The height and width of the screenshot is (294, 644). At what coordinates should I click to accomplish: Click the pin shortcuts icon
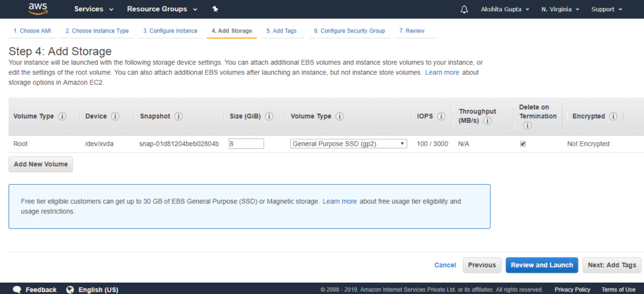[215, 9]
